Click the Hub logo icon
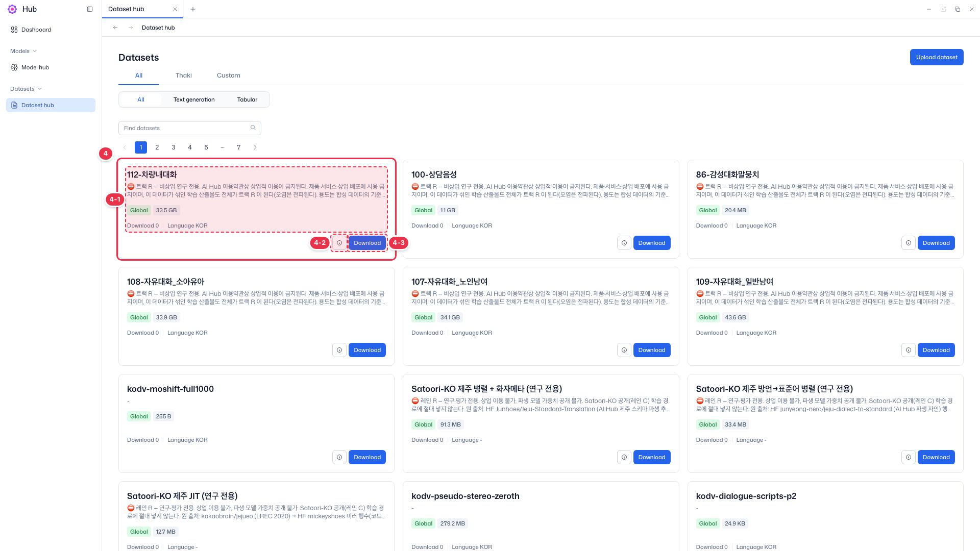The image size is (980, 551). (12, 9)
